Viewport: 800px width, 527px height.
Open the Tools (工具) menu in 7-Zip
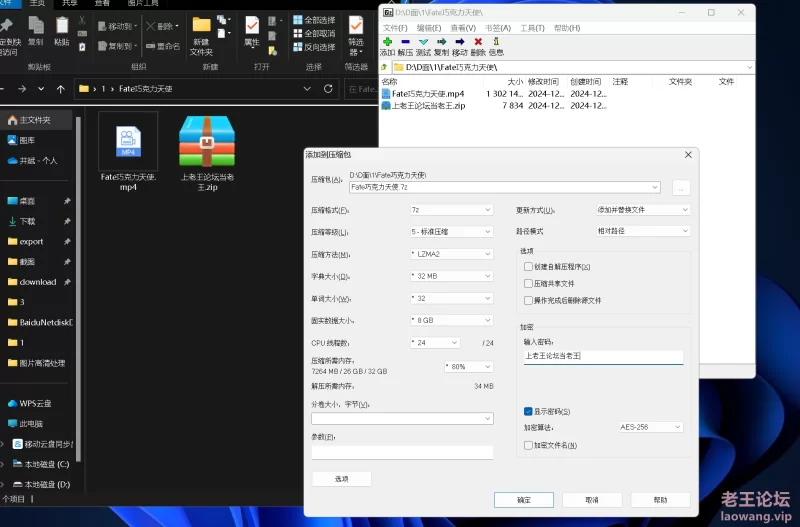[532, 28]
